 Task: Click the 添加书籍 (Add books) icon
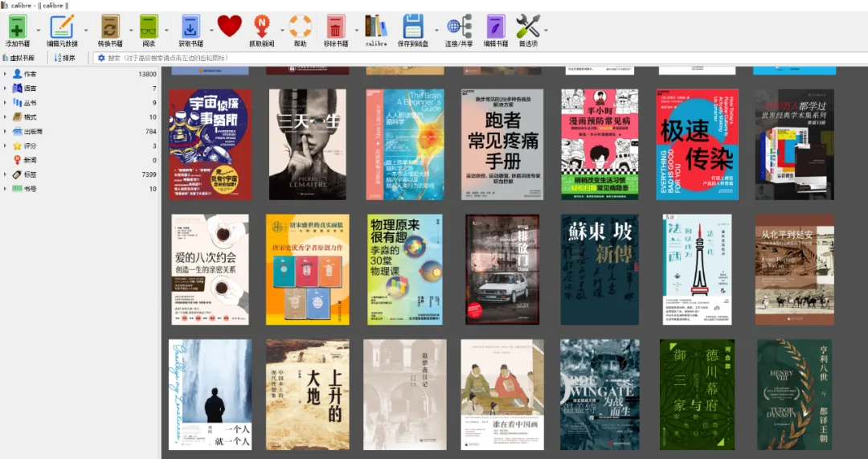(17, 26)
